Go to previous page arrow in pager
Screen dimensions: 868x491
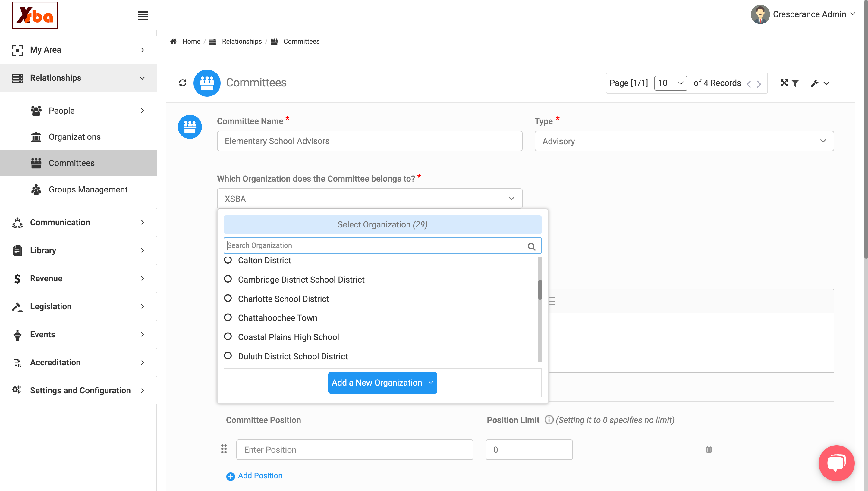pos(749,84)
